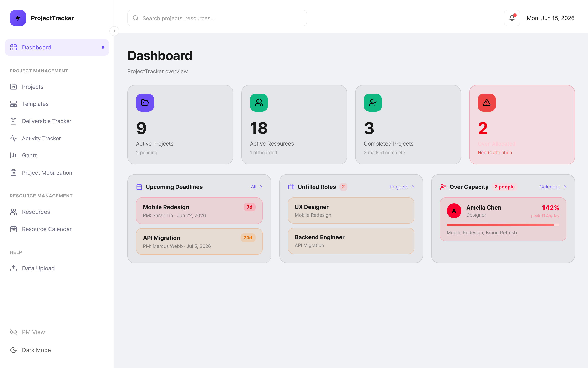Click the red warning triangle icon on Over-Allocated card
Viewport: 588px width, 368px height.
click(x=487, y=103)
